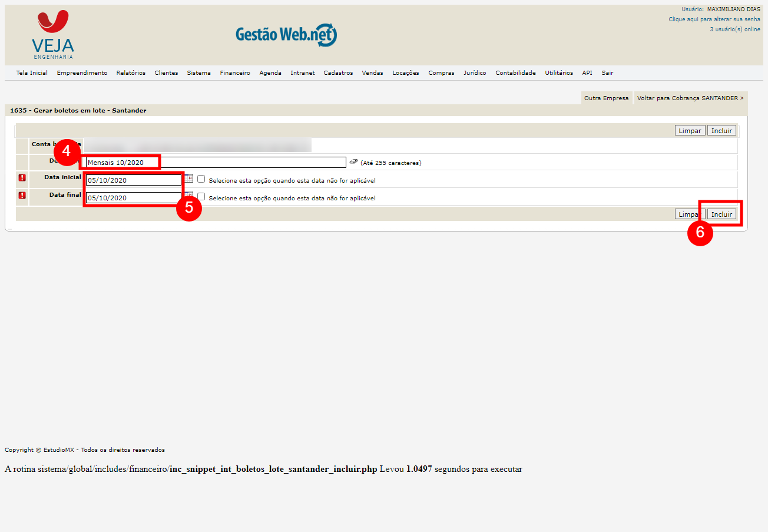Viewport: 768px width, 532px height.
Task: Open the Relatórios menu
Action: click(131, 73)
